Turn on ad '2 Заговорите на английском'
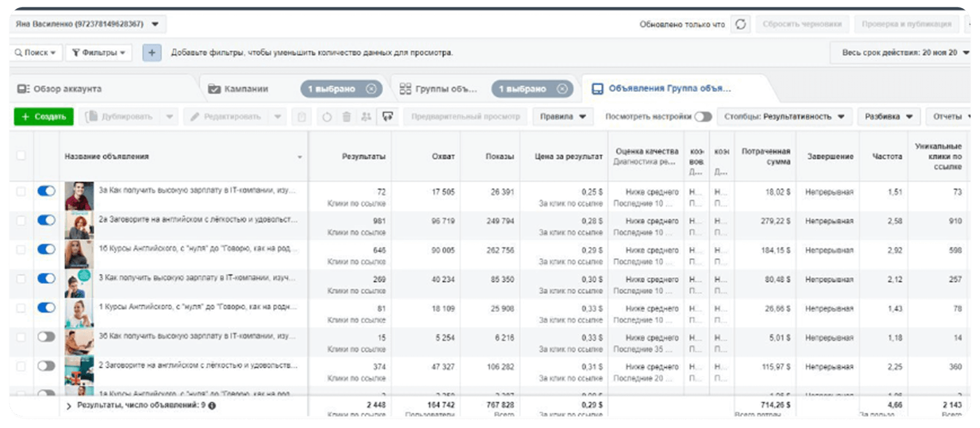 pos(46,366)
